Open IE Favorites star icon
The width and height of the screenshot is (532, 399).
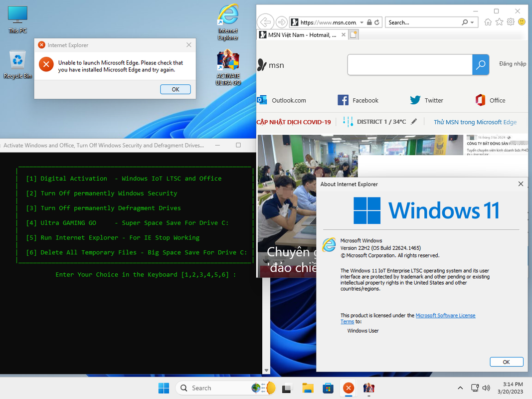point(499,22)
